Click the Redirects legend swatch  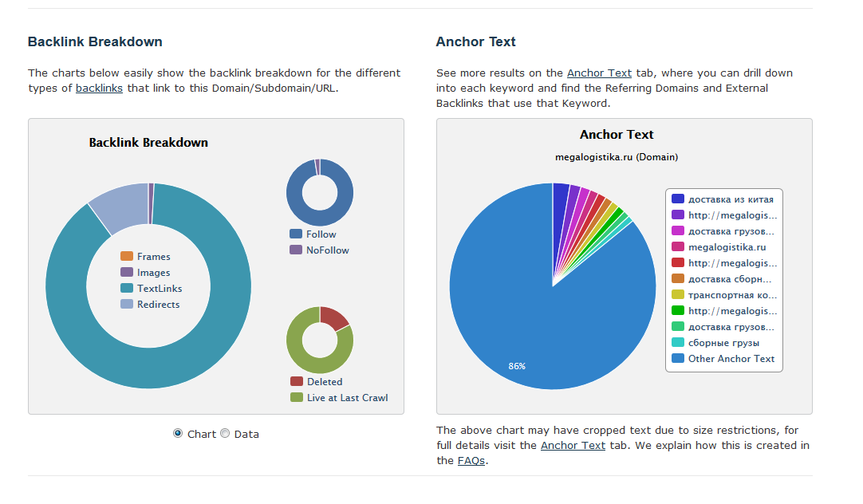coord(127,305)
